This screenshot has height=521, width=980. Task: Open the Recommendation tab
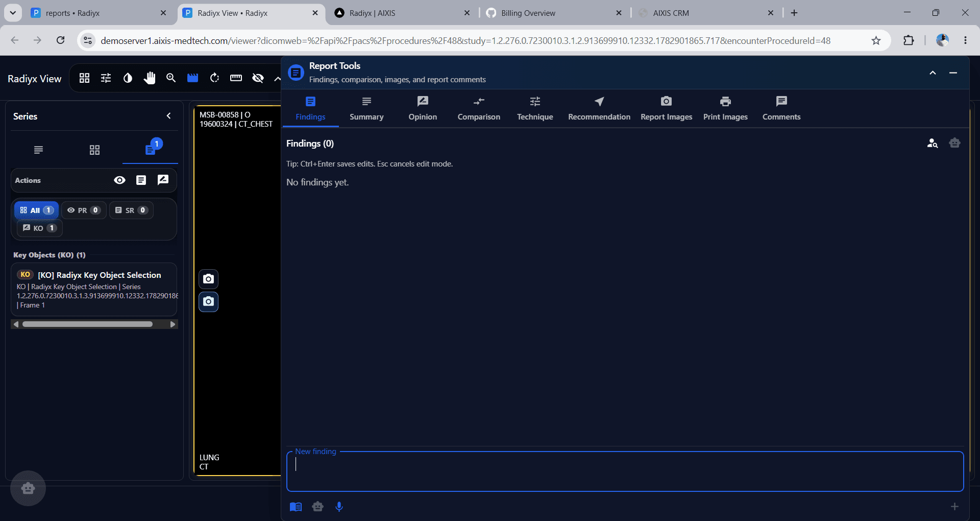click(599, 109)
